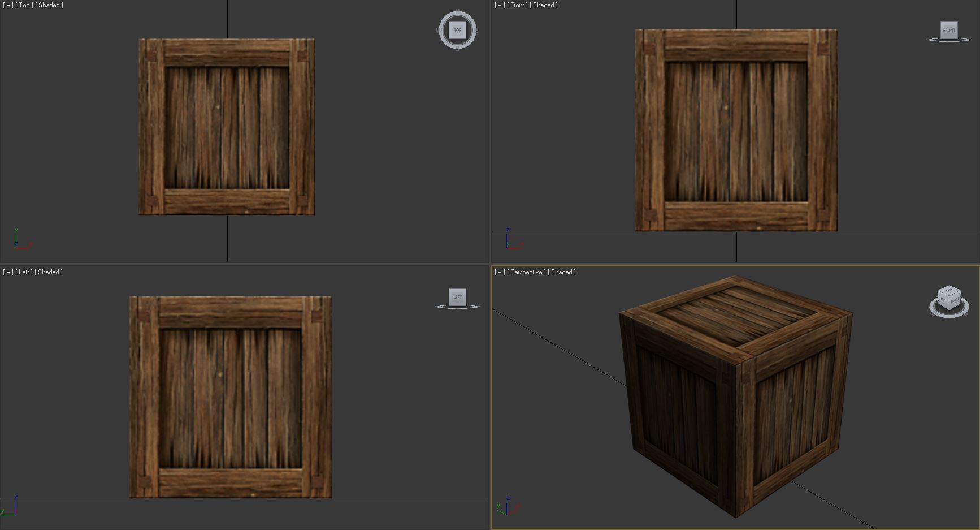Click the compass ring under the Left ViewCube
980x530 pixels.
click(457, 307)
